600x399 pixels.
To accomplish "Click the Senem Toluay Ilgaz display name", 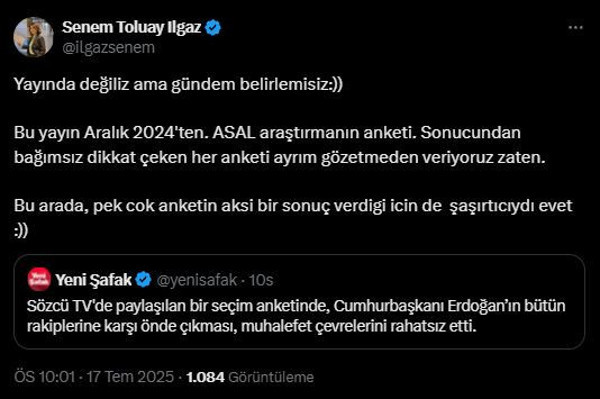I will coord(132,28).
